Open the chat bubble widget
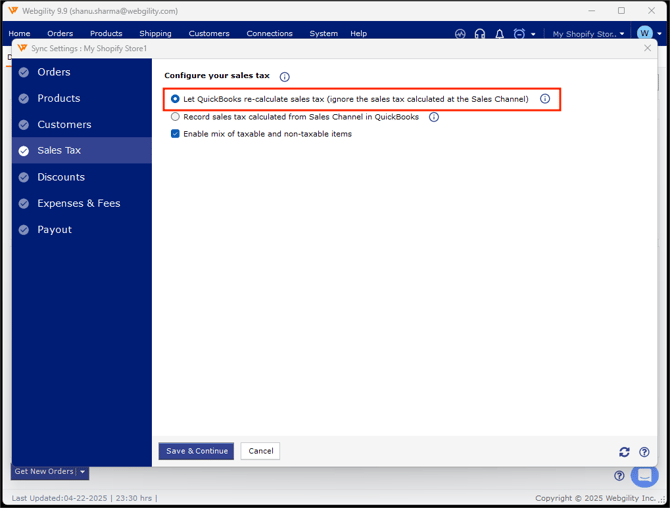Image resolution: width=670 pixels, height=508 pixels. 645,475
